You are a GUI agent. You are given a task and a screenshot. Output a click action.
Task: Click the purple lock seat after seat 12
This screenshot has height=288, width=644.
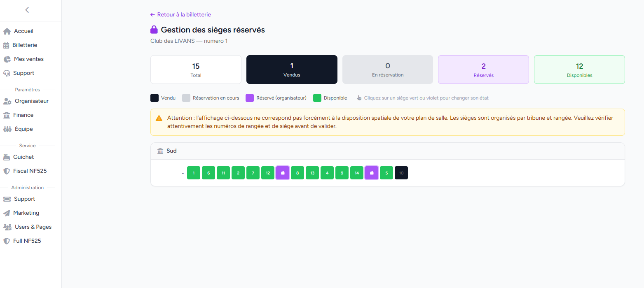coord(283,173)
